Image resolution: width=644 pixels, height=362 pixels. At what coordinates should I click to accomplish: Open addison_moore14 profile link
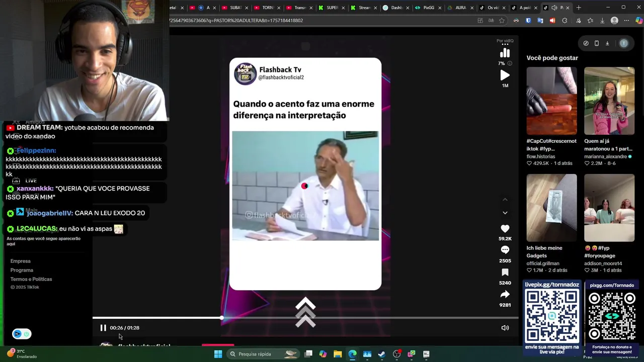pos(603,263)
